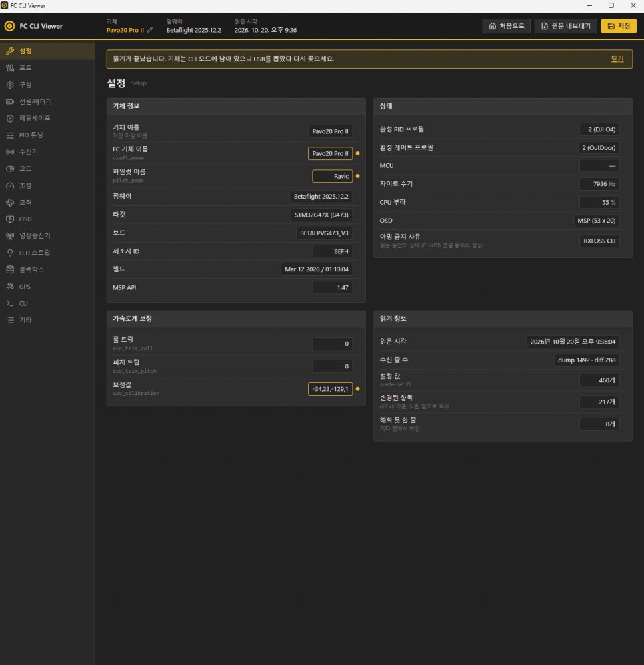
Task: Click the line count dump 1492 · diff 288
Action: [587, 360]
